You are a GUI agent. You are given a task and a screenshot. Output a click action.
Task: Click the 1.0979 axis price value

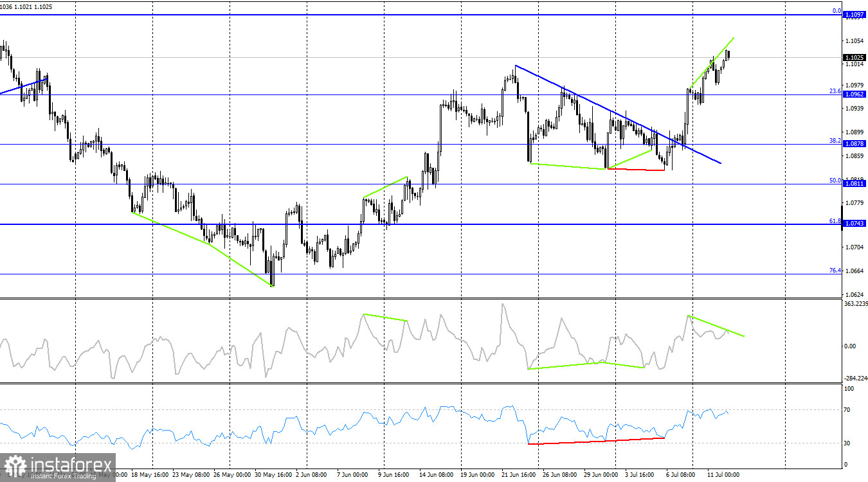(854, 85)
